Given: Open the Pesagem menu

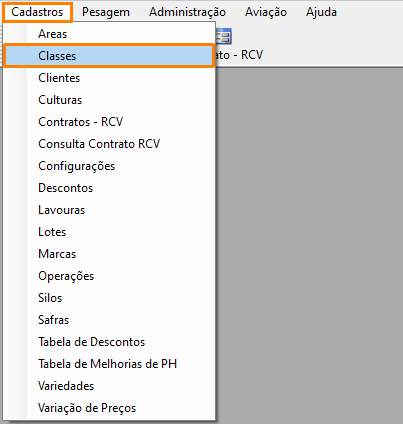Looking at the screenshot, I should click(x=106, y=12).
